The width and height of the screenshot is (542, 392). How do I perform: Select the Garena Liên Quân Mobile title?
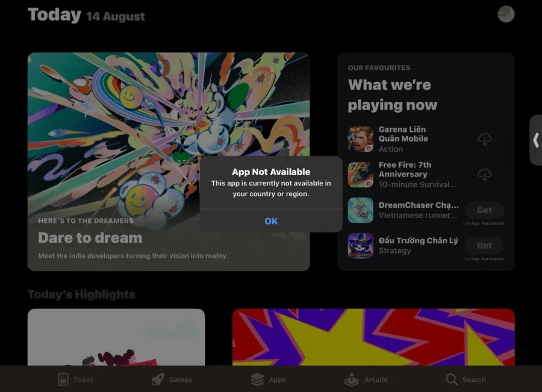click(403, 134)
